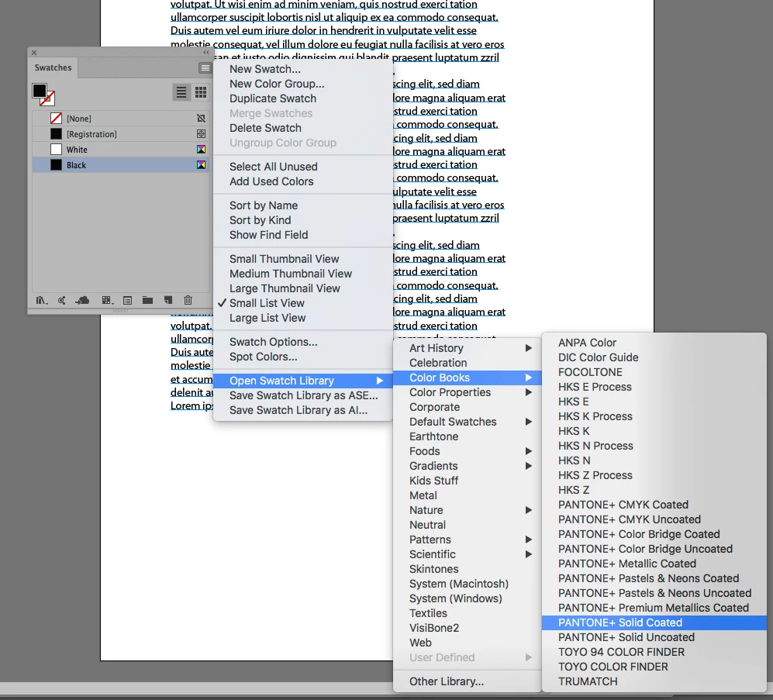Choose Large List View
This screenshot has width=773, height=700.
point(302,318)
